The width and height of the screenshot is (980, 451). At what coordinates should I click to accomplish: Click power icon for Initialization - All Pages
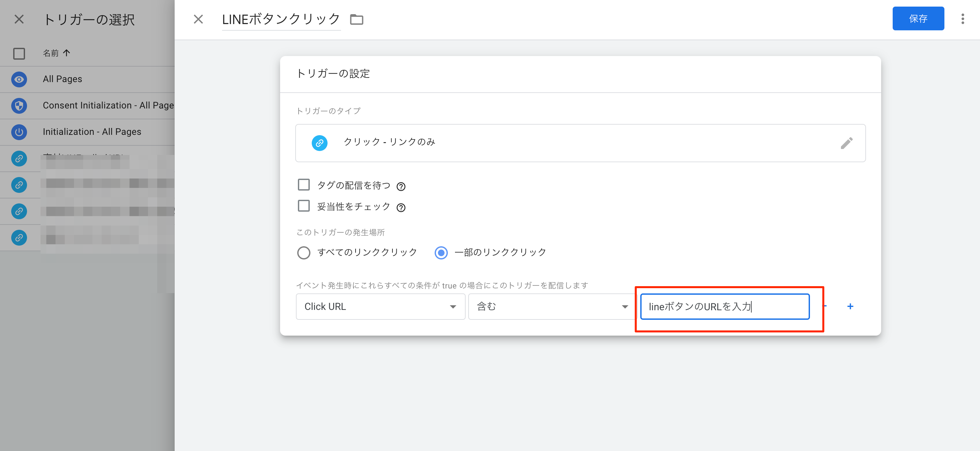19,132
